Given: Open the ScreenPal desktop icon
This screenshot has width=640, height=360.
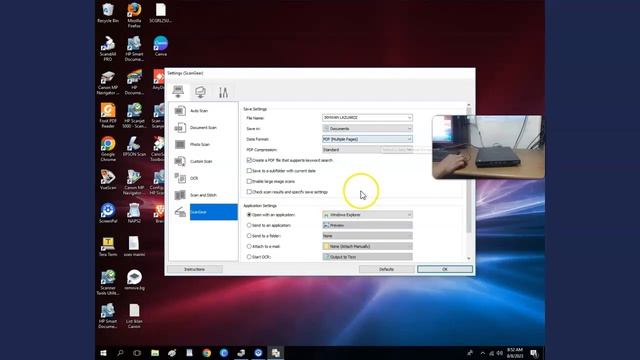Looking at the screenshot, I should (108, 213).
